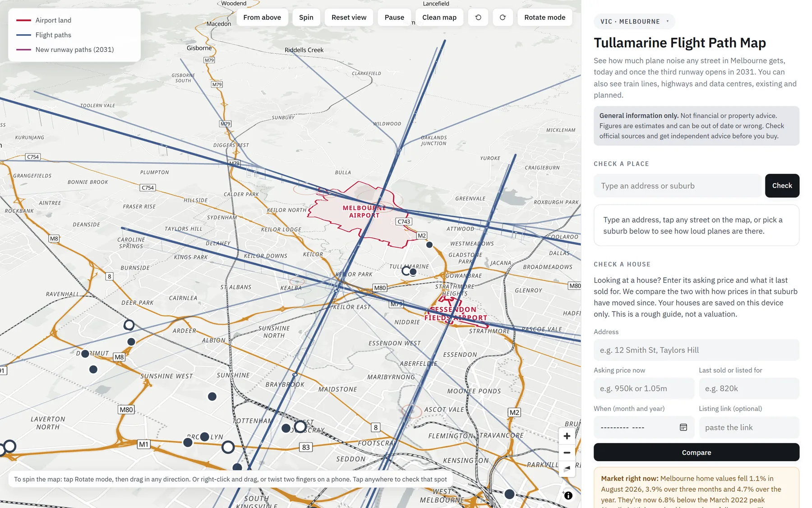Tap the M1 road shield on the map
The image size is (812, 508).
point(143,444)
